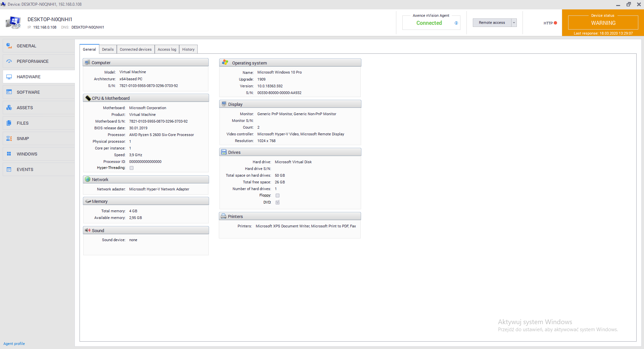Open the Performance gauge icon
Image resolution: width=644 pixels, height=349 pixels.
click(x=9, y=61)
